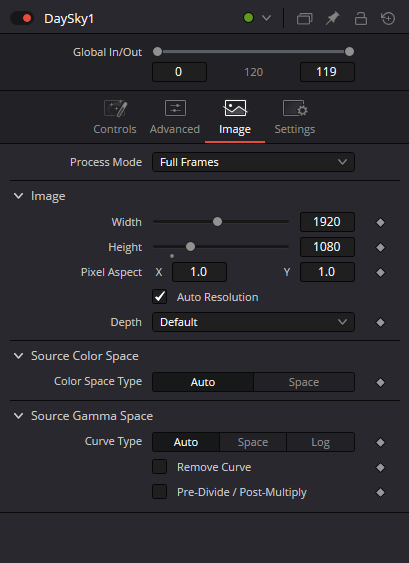Viewport: 409px width, 563px height.
Task: Click the Height slider handle
Action: click(x=190, y=247)
